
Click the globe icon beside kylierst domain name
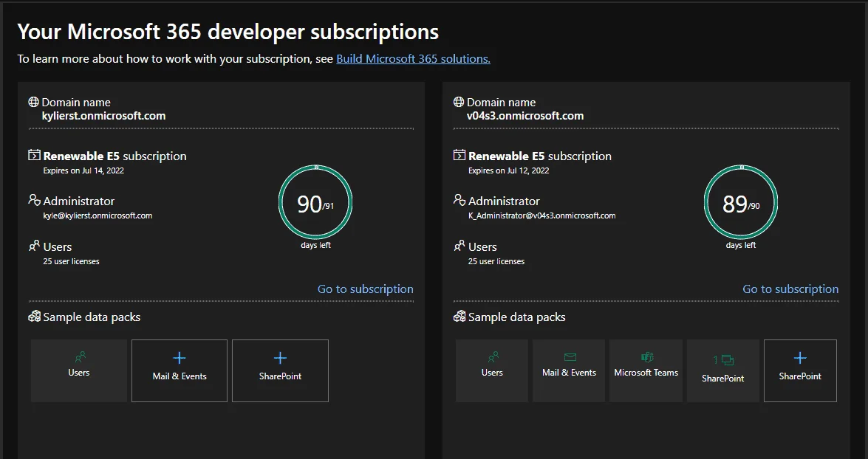(34, 102)
